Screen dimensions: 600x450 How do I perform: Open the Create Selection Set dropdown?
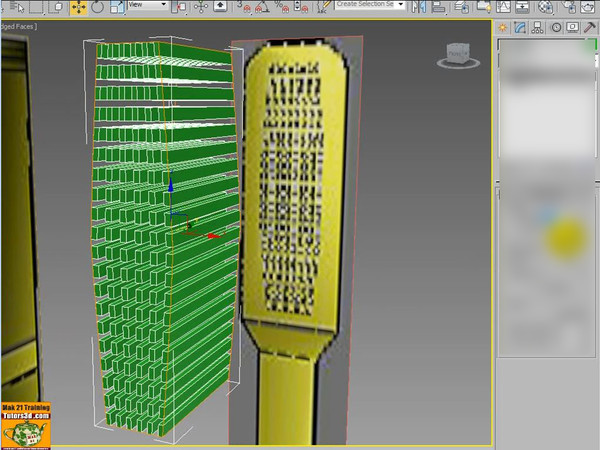tap(370, 5)
